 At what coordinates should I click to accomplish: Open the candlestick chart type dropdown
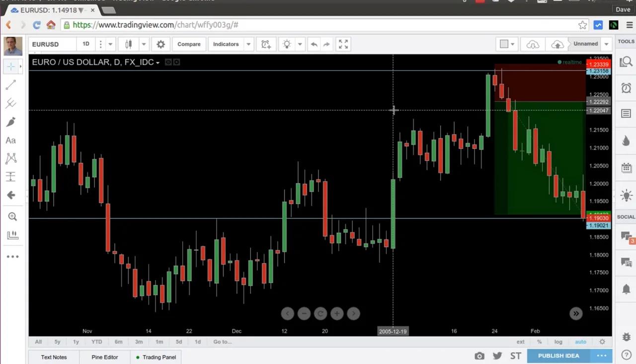tap(144, 44)
